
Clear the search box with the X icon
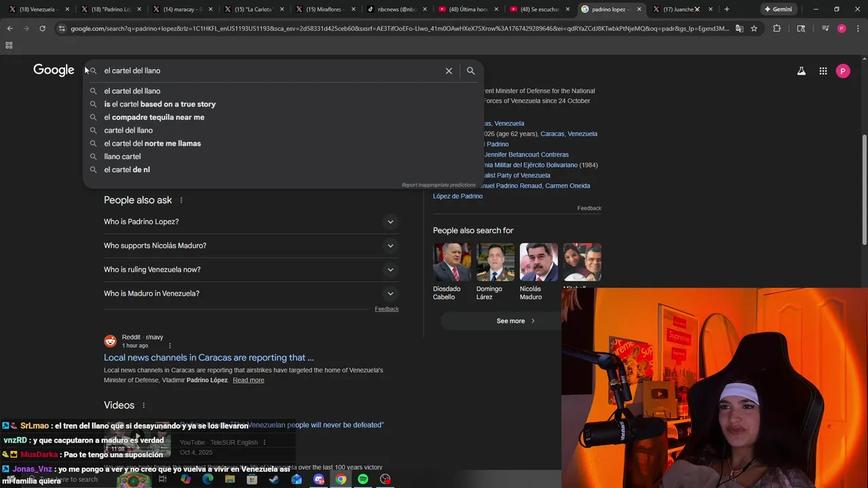[448, 70]
